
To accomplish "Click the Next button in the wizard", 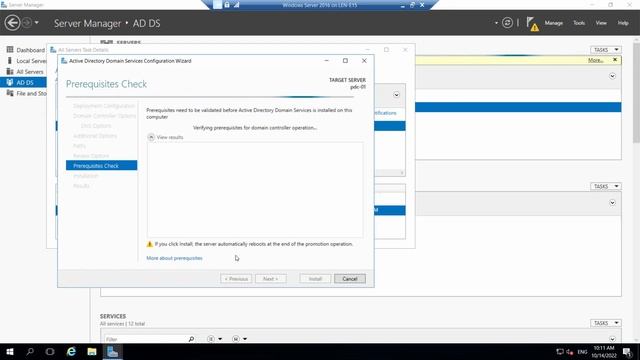I will pos(271,279).
